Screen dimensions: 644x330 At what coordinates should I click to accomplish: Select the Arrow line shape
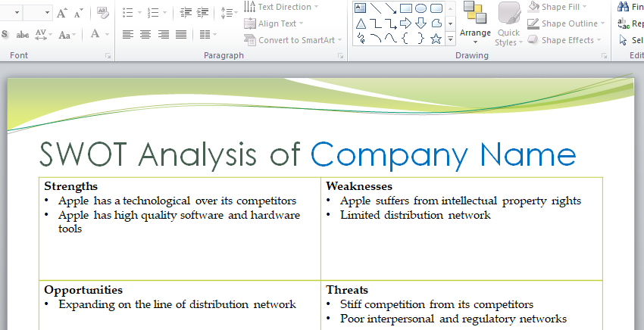[391, 8]
